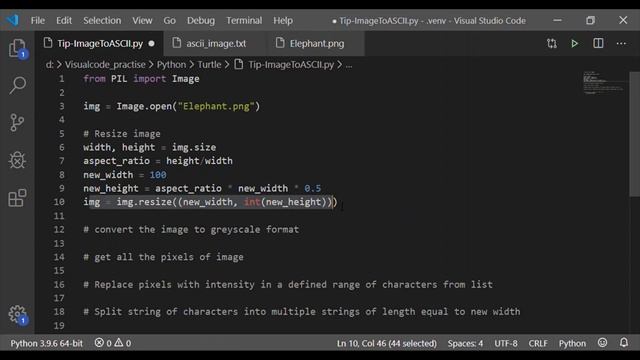Open the Debug menu
640x360 pixels.
[201, 20]
